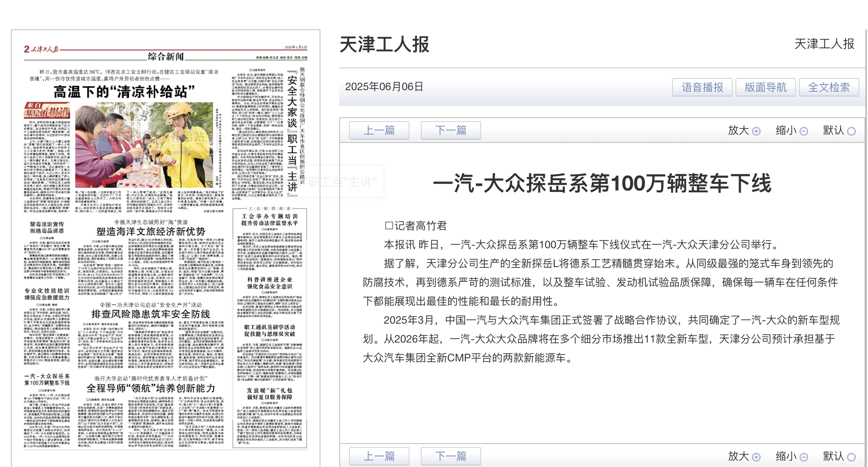The image size is (868, 467).
Task: Click paragraph starting 2025年3月,中国一汽
Action: (601, 339)
